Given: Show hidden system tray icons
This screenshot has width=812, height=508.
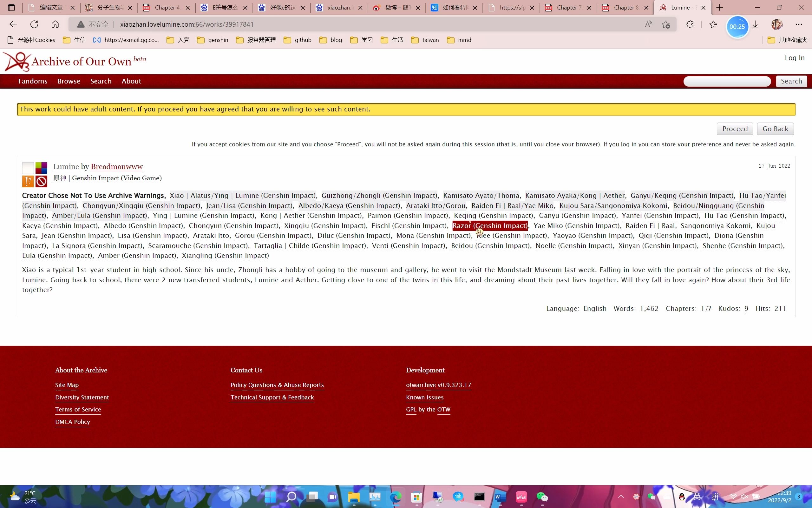Looking at the screenshot, I should (621, 497).
